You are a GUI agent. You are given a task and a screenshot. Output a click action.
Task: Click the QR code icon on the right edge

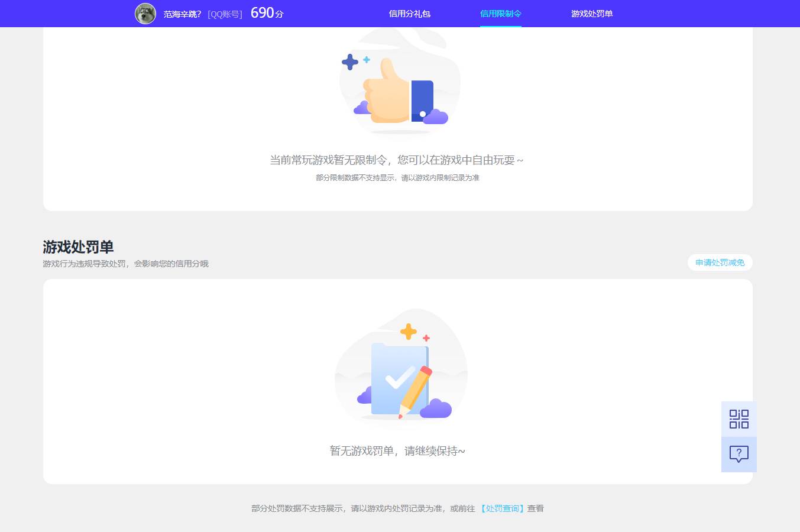(x=739, y=419)
